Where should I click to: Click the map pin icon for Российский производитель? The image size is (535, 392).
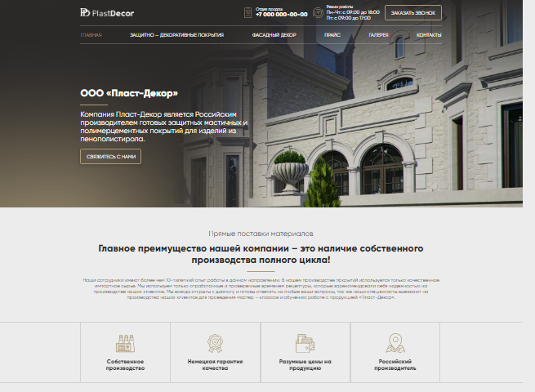(395, 343)
